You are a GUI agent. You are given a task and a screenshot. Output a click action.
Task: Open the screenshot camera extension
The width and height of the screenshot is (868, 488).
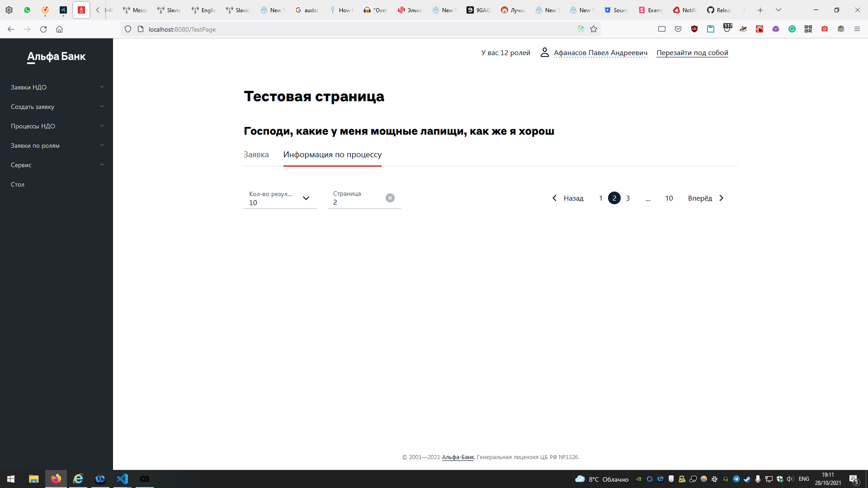coord(824,29)
